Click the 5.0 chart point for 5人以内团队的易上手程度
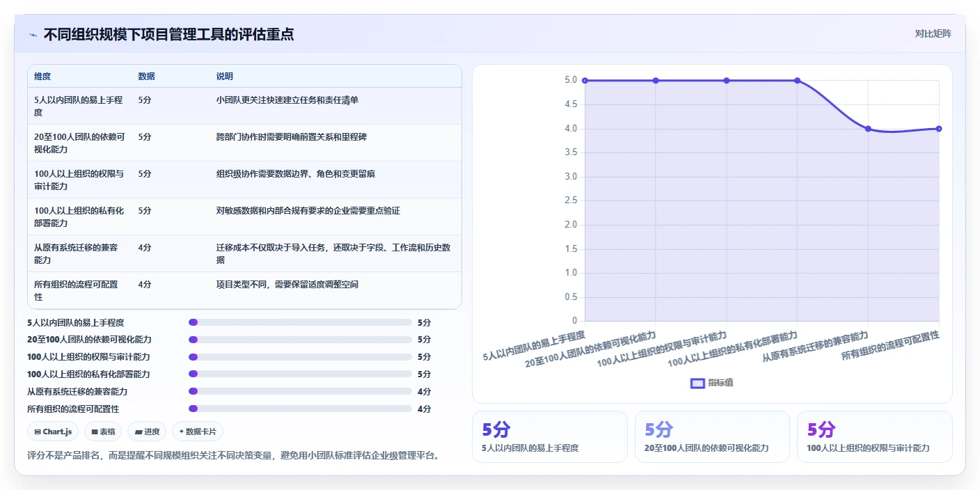The image size is (980, 490). tap(585, 81)
